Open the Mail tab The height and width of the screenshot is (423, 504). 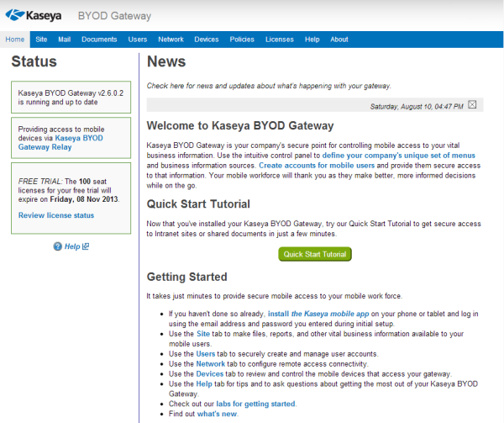[65, 40]
